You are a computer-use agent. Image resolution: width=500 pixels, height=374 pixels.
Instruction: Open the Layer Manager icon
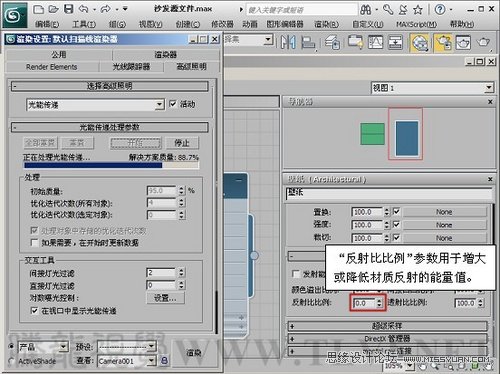(332, 43)
